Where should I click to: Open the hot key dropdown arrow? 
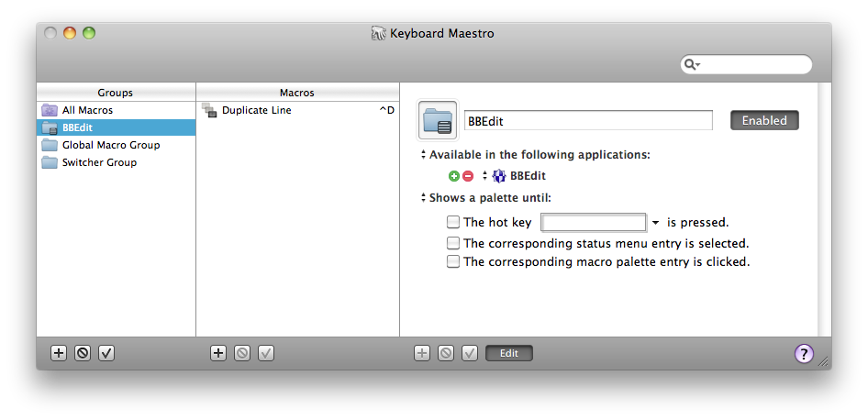[x=655, y=223]
